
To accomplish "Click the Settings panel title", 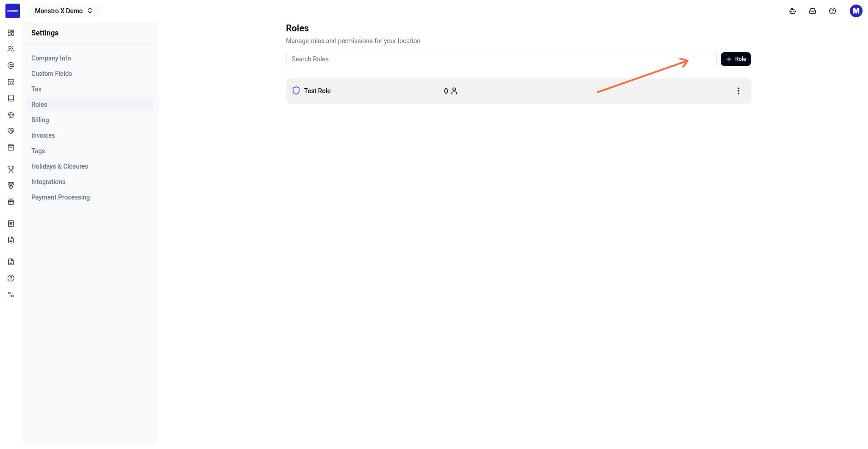I will 45,33.
